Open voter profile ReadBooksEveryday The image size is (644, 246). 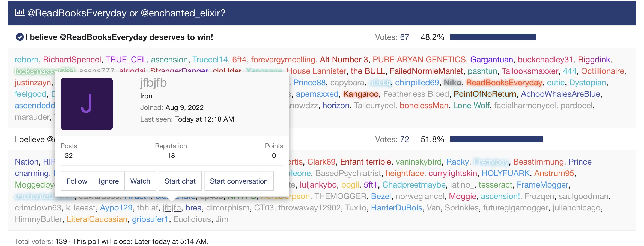(x=504, y=83)
